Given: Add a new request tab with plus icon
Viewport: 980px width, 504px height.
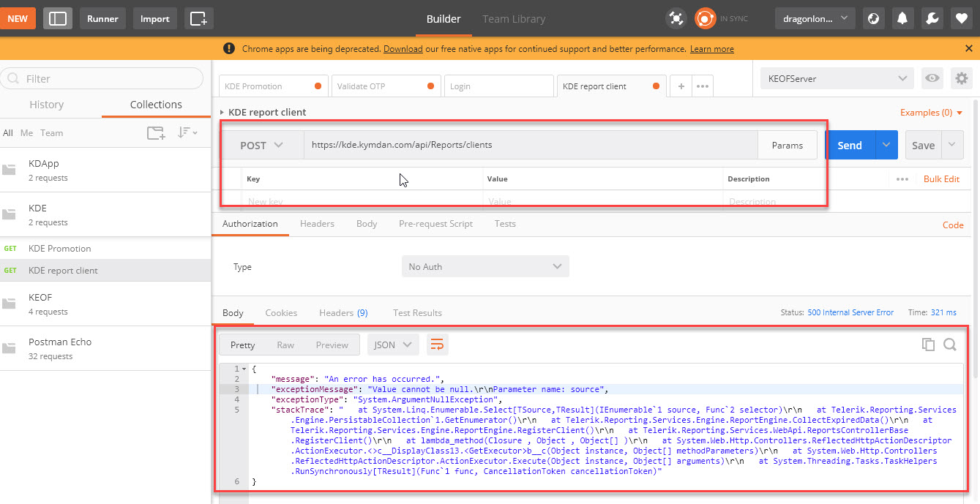Looking at the screenshot, I should (681, 86).
